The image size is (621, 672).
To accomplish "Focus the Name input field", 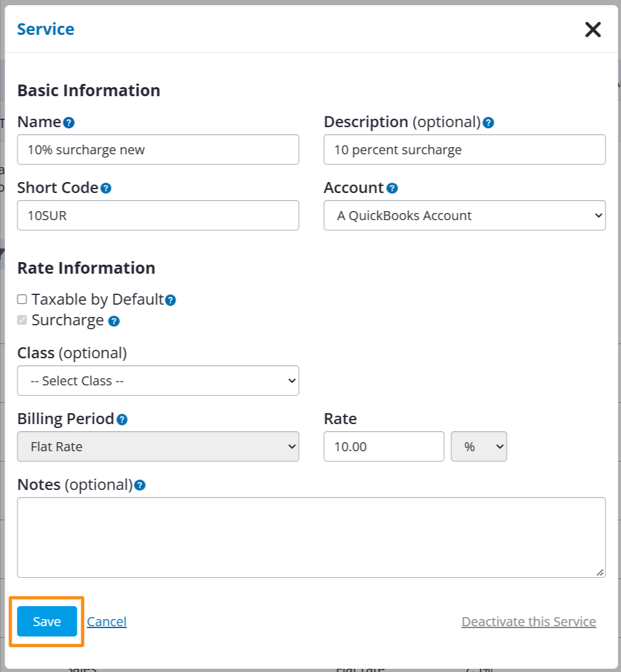I will (x=158, y=150).
